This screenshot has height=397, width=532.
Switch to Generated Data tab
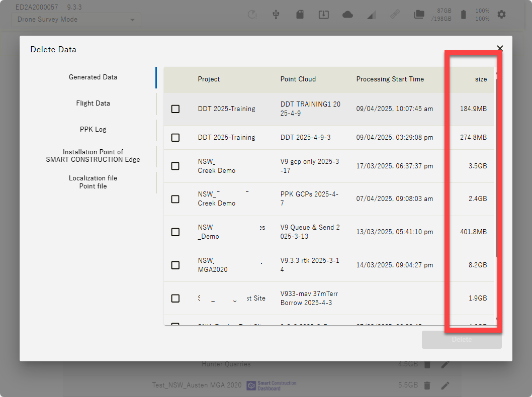tap(93, 77)
